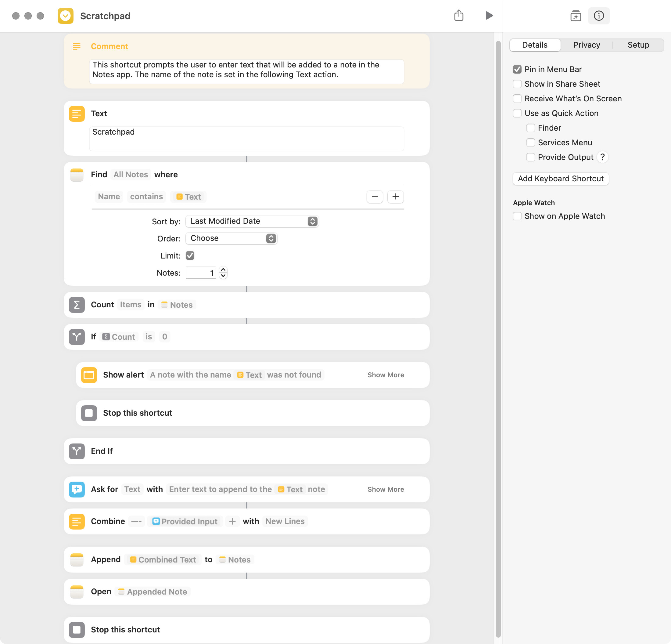Click the Scratchpad shortcut icon in title bar

pos(65,16)
